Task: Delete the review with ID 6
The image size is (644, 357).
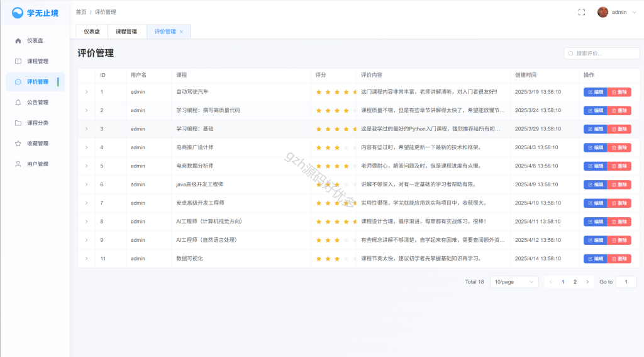Action: pyautogui.click(x=619, y=184)
